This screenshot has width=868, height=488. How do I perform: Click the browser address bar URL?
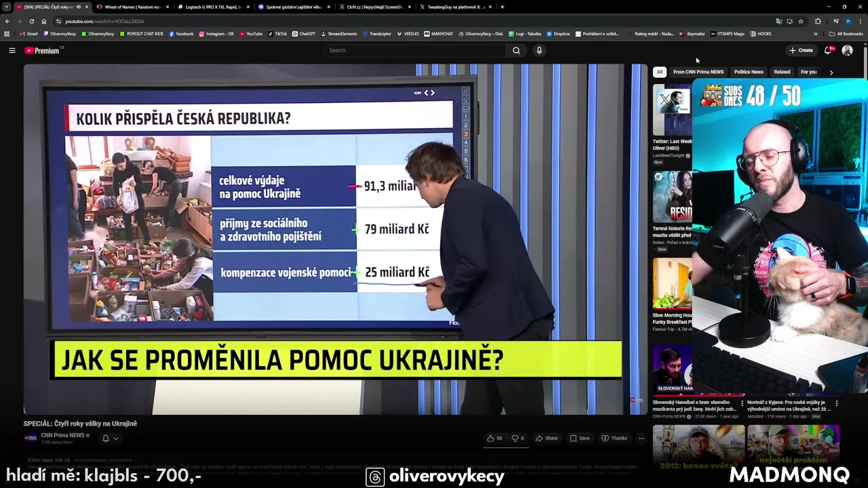tap(104, 21)
